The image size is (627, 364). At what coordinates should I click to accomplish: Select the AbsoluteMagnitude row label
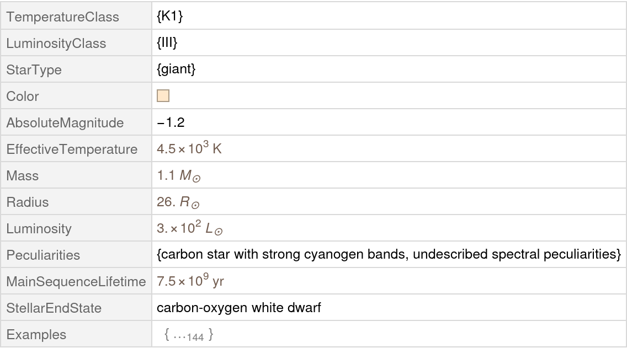[65, 123]
